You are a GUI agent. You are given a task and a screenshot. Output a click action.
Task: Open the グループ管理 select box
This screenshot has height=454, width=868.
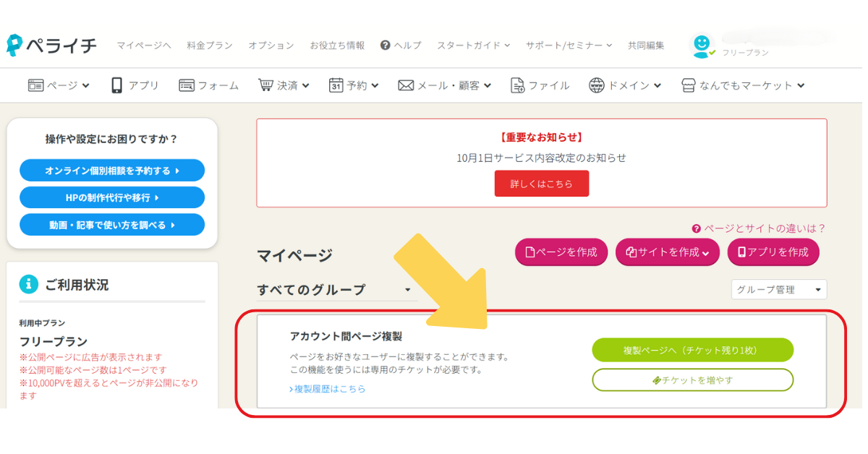click(778, 289)
